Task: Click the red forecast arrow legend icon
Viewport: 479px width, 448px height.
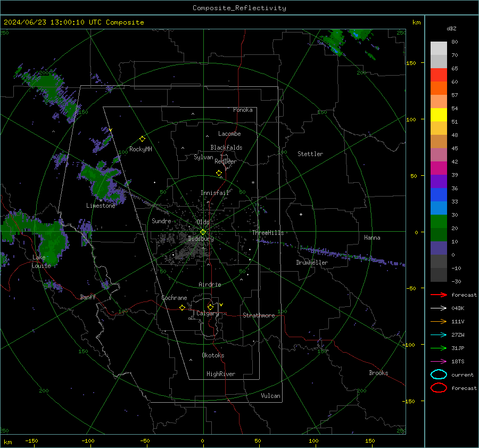Action: pyautogui.click(x=439, y=295)
